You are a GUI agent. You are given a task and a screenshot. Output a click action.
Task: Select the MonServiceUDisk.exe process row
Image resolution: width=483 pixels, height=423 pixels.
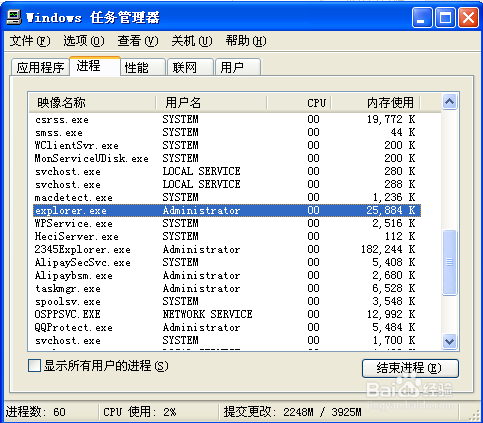coord(227,158)
